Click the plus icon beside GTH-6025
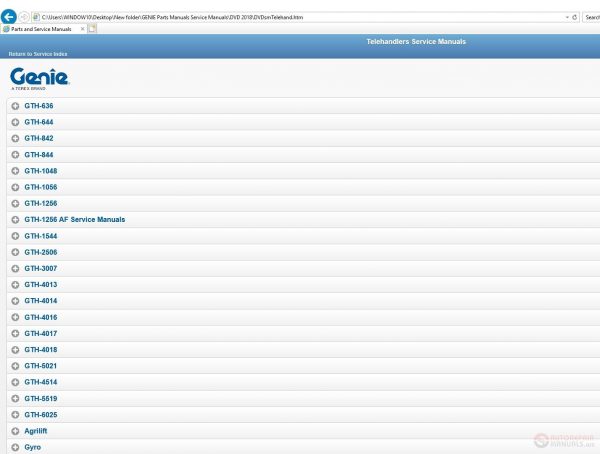The image size is (600, 454). click(15, 415)
